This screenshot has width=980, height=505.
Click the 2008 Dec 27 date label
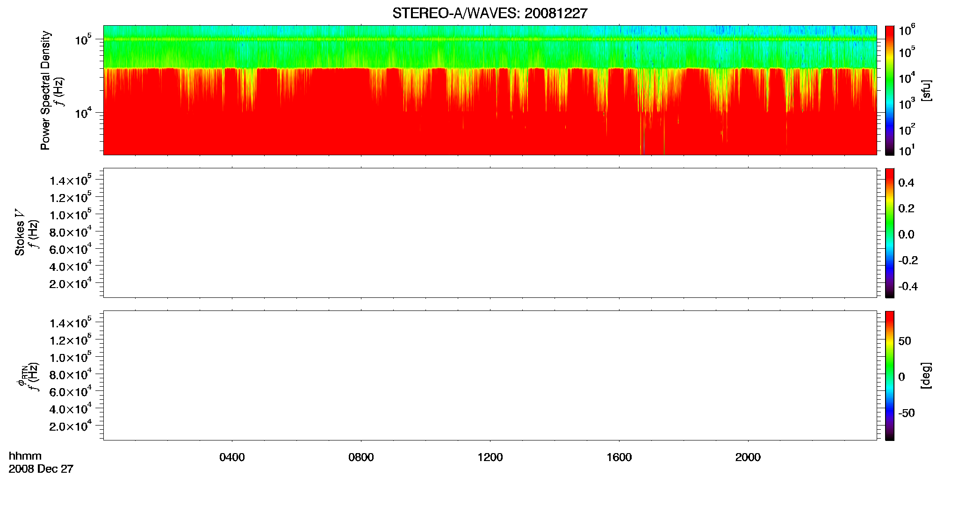pyautogui.click(x=41, y=469)
